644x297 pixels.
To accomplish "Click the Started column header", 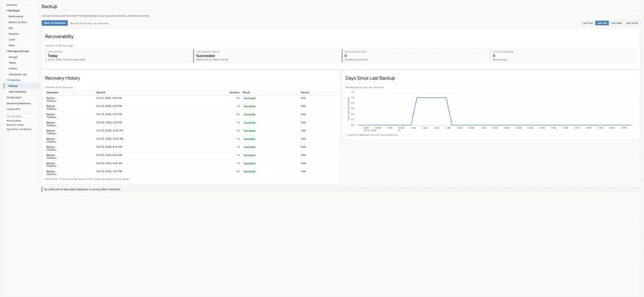I will tap(101, 93).
